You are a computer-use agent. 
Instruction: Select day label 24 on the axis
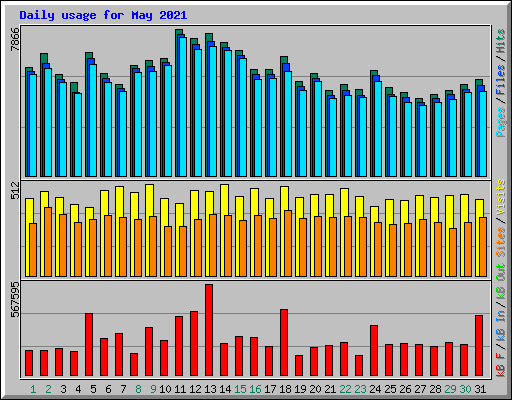click(375, 389)
